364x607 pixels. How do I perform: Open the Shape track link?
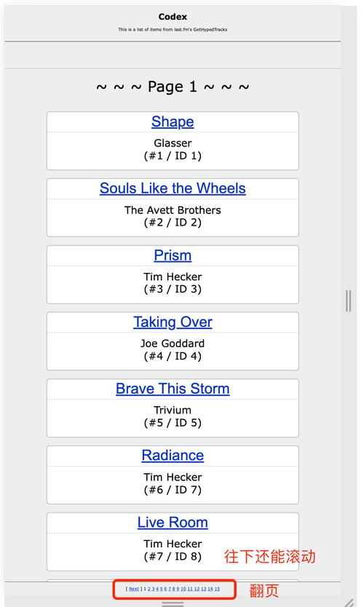tap(173, 122)
